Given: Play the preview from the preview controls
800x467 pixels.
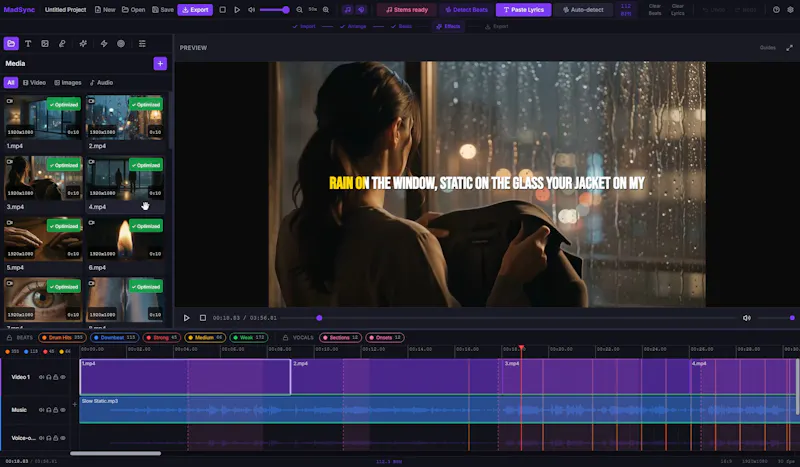Looking at the screenshot, I should pos(187,318).
